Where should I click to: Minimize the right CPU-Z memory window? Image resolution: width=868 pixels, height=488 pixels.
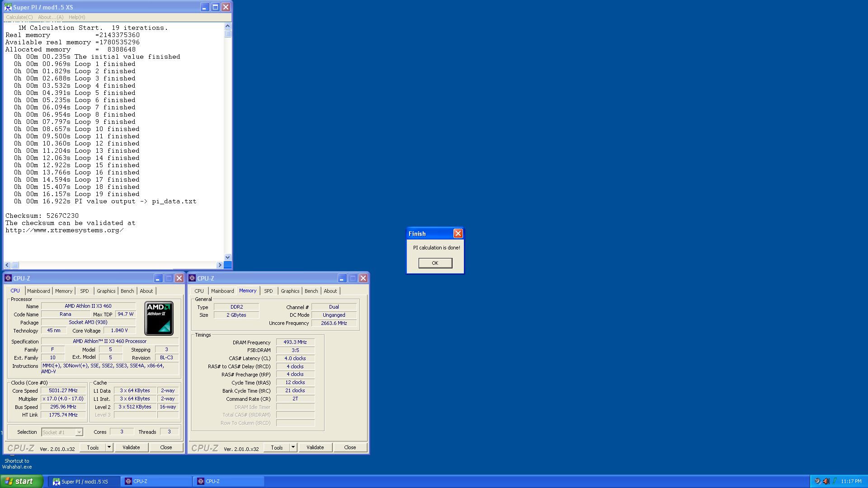coord(342,278)
